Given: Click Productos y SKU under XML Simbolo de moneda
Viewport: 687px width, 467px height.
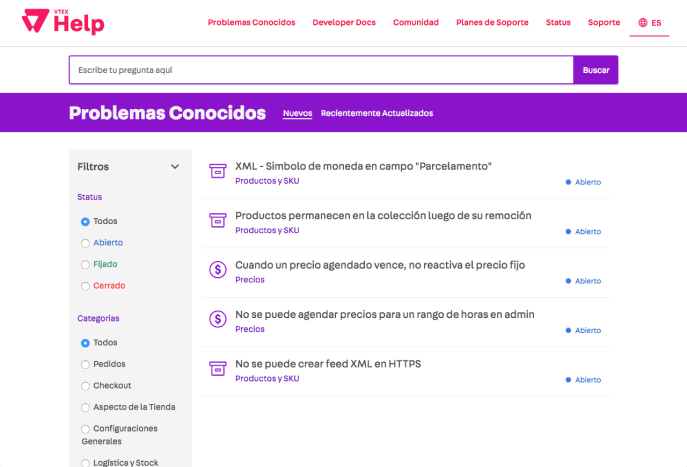Looking at the screenshot, I should coord(267,181).
